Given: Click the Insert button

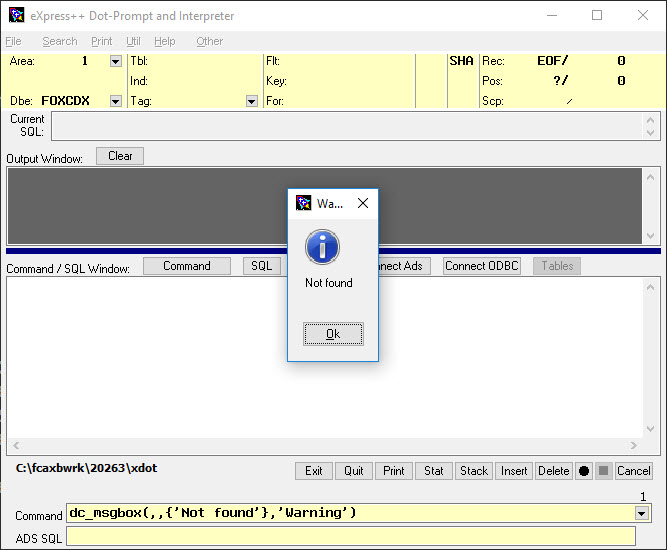Looking at the screenshot, I should pyautogui.click(x=514, y=471).
